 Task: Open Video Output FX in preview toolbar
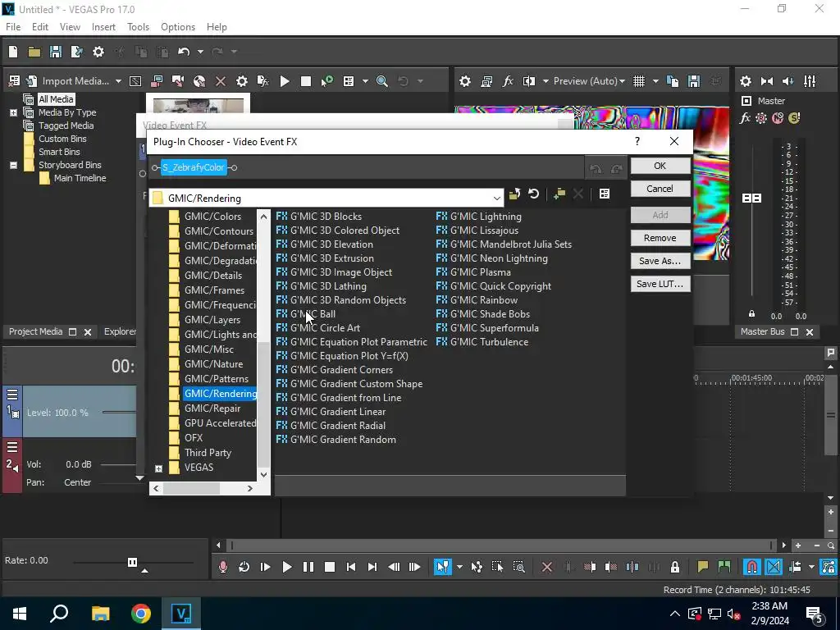(507, 81)
